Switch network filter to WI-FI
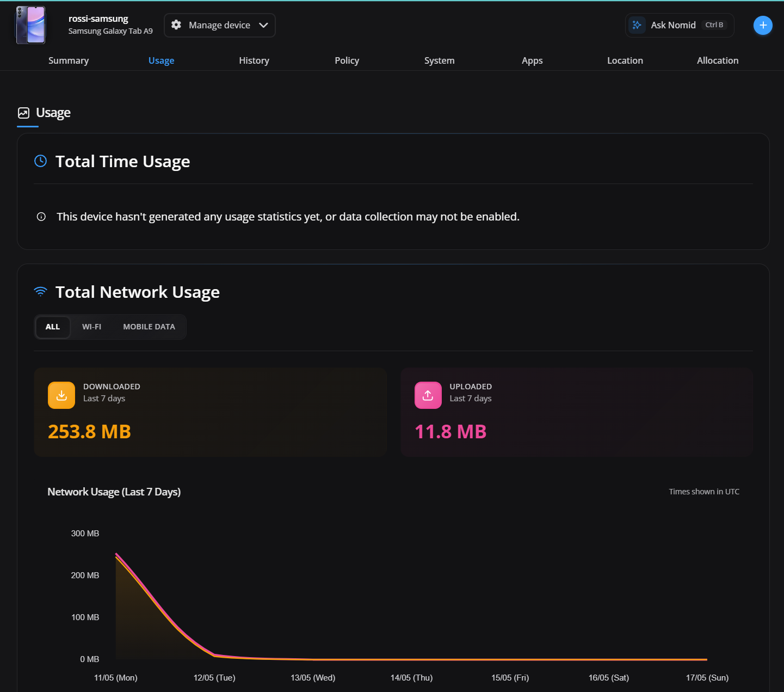This screenshot has width=784, height=692. point(91,327)
